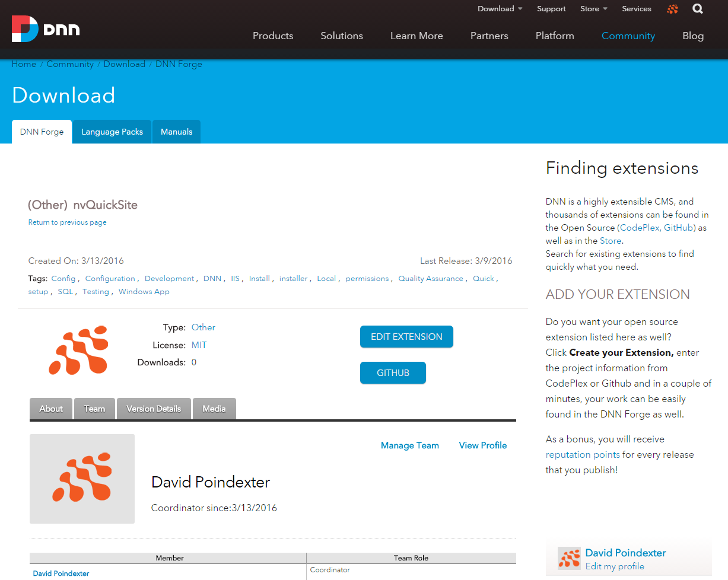The height and width of the screenshot is (580, 728).
Task: Click the IIS tag
Action: click(x=236, y=278)
